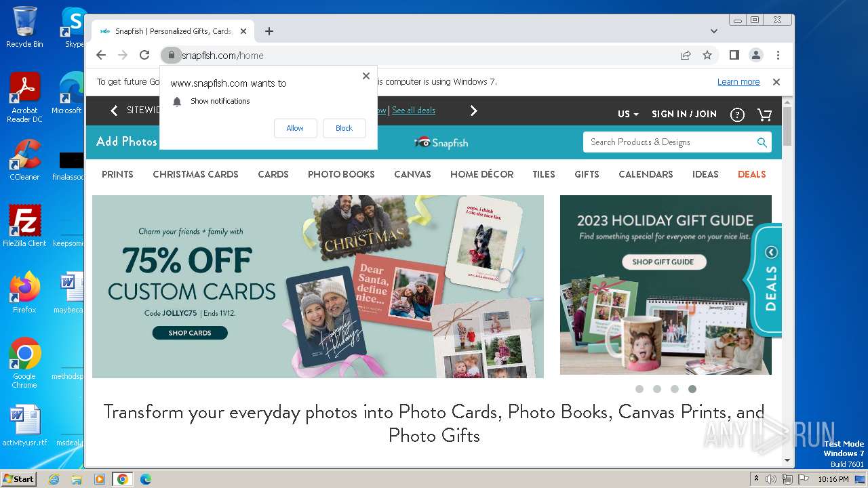This screenshot has height=488, width=868.
Task: Close the Snapfish tab
Action: (243, 31)
